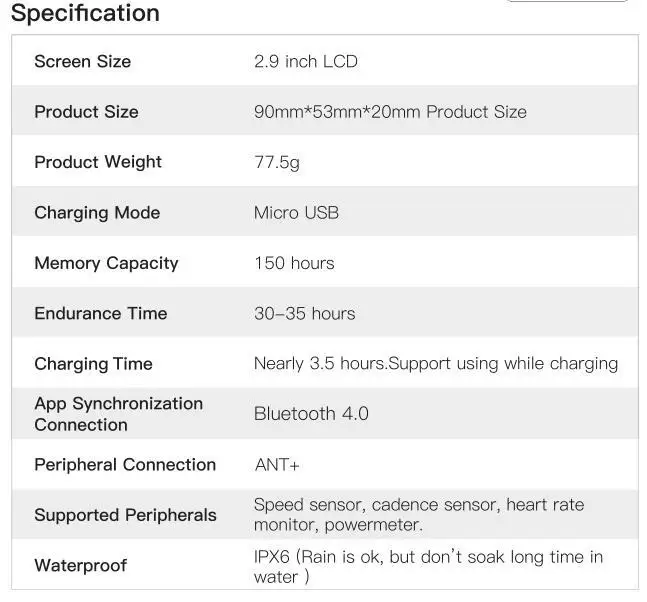Click the Screen Size row label

click(82, 61)
